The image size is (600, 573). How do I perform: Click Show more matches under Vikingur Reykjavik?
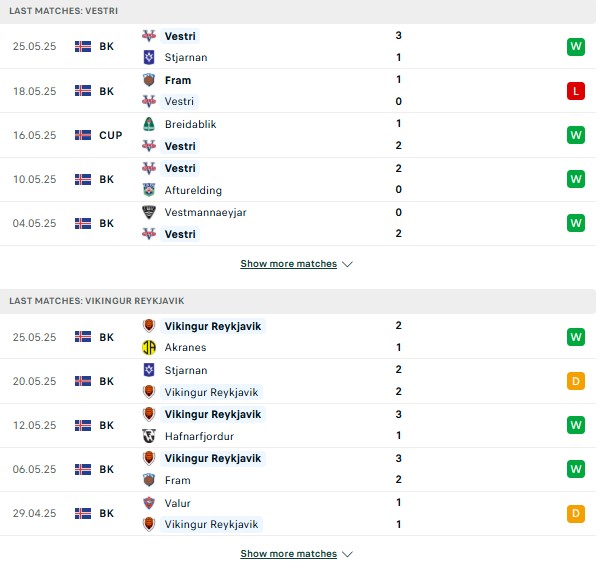[x=289, y=553]
